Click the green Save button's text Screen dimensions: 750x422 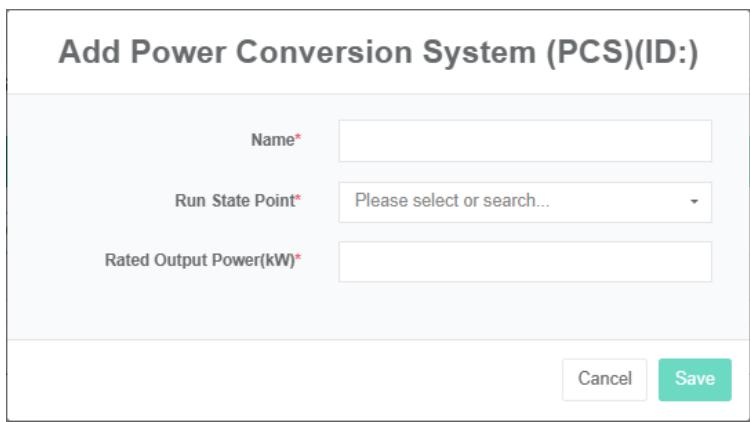694,379
